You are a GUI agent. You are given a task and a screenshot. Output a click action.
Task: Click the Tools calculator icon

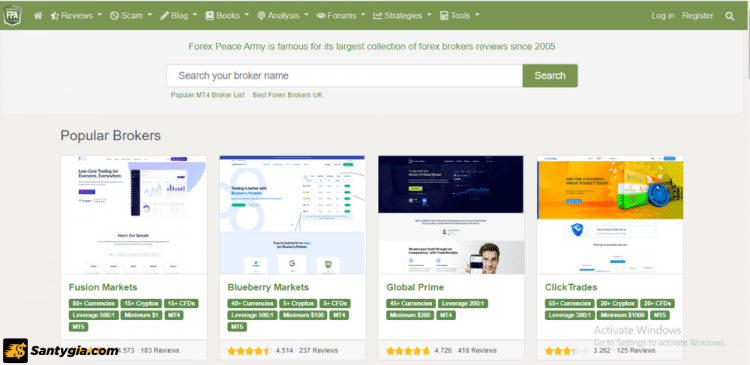444,16
